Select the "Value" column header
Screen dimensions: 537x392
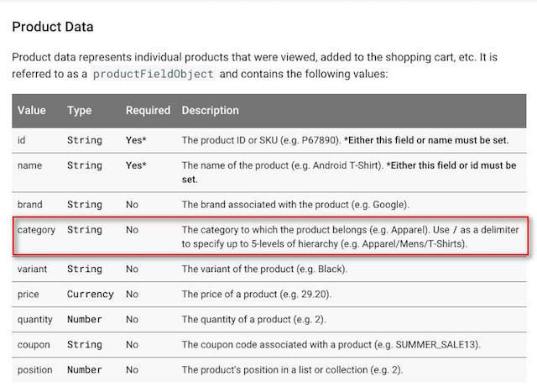(x=32, y=110)
